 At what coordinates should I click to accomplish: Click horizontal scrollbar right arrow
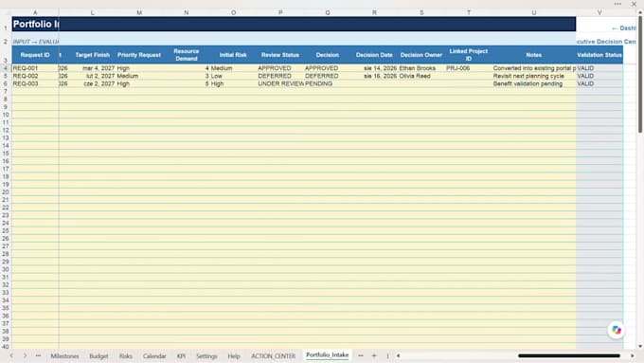(632, 356)
